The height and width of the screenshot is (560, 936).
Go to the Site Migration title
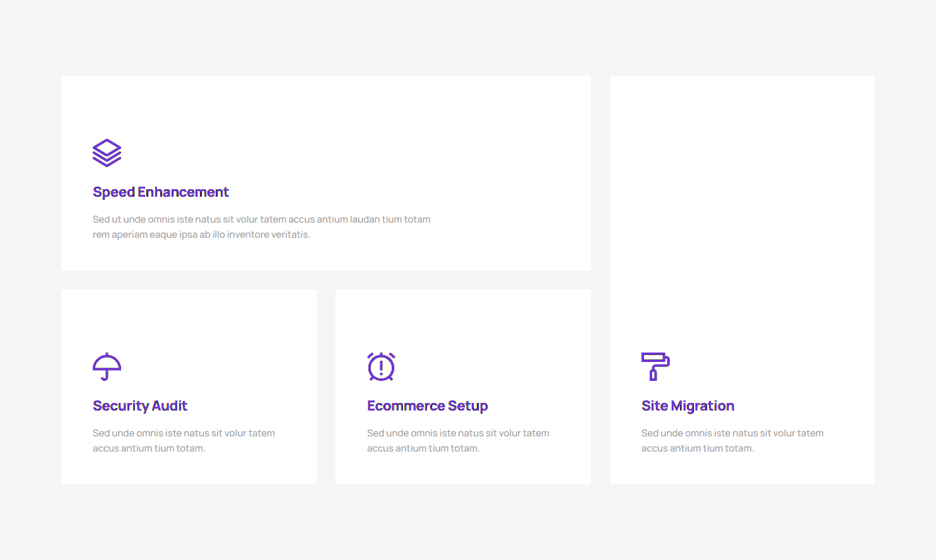pyautogui.click(x=687, y=405)
